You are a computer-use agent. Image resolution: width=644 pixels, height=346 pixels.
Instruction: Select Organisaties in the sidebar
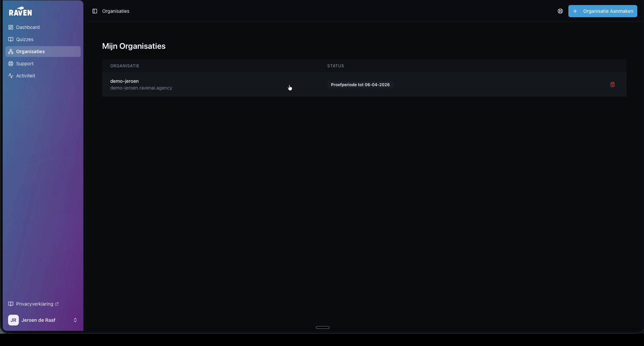click(x=30, y=51)
